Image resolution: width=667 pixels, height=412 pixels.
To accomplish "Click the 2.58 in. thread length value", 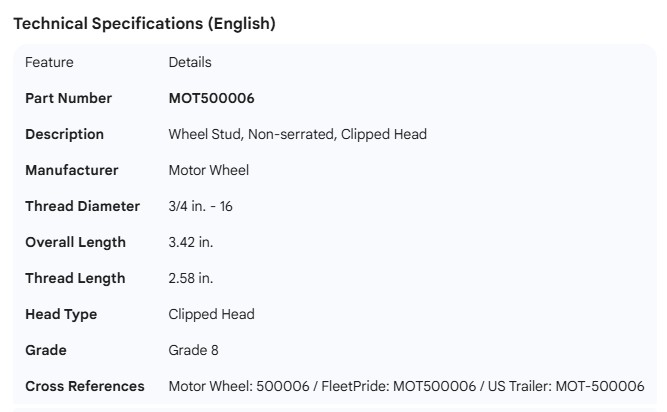I will (x=190, y=278).
